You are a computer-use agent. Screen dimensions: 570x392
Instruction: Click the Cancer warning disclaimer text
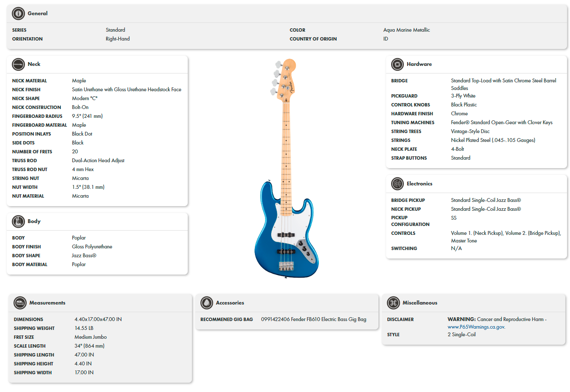point(497,319)
